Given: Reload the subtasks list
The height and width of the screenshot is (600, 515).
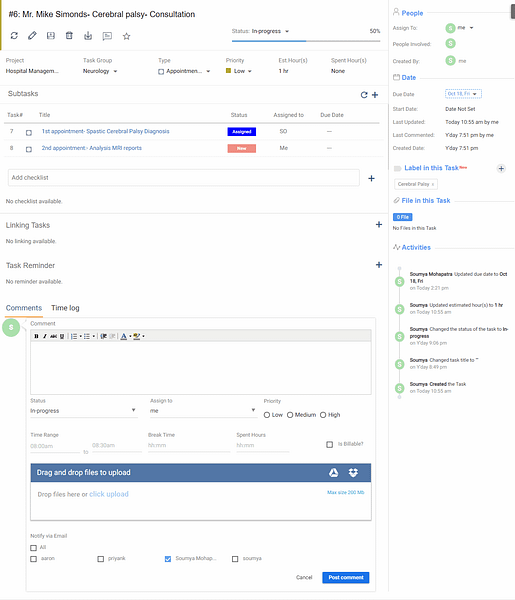Looking at the screenshot, I should point(364,95).
